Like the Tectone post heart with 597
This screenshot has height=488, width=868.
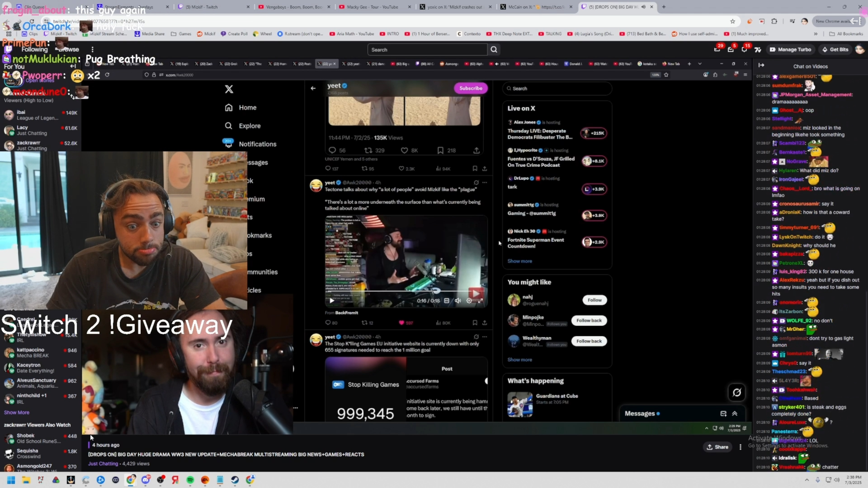click(x=406, y=323)
